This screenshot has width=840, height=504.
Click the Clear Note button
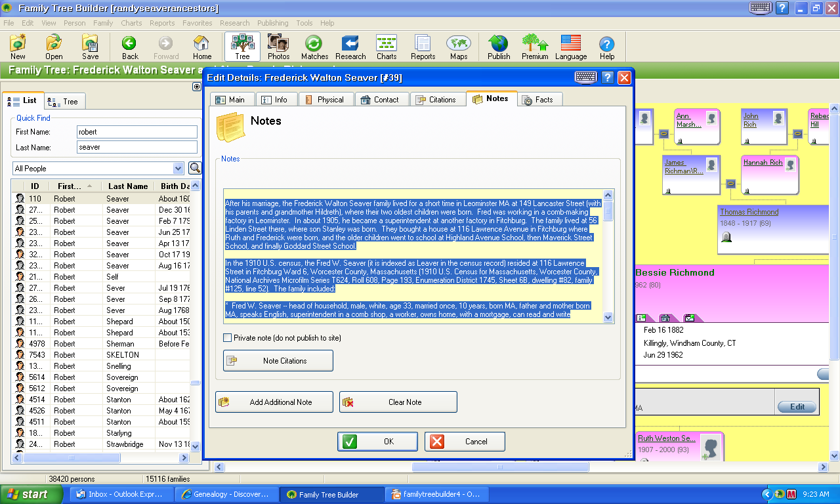pyautogui.click(x=398, y=402)
